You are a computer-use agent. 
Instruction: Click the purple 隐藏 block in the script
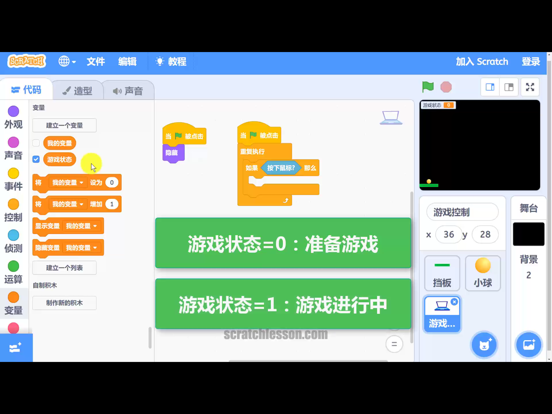(x=172, y=153)
